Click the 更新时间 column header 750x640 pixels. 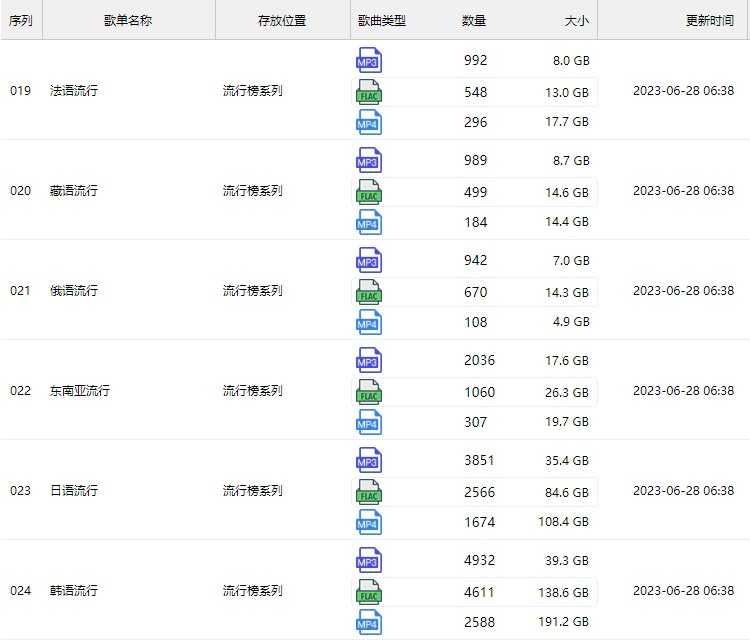[x=710, y=21]
